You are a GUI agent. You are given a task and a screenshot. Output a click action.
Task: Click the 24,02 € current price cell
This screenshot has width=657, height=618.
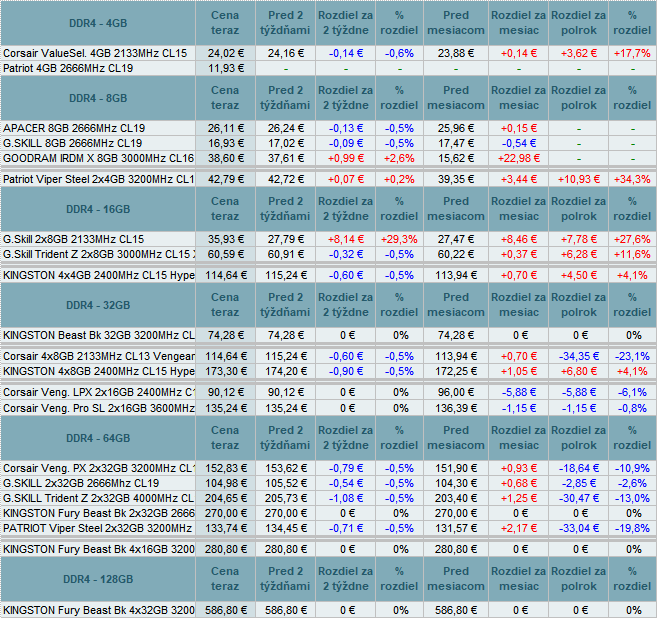(x=225, y=53)
